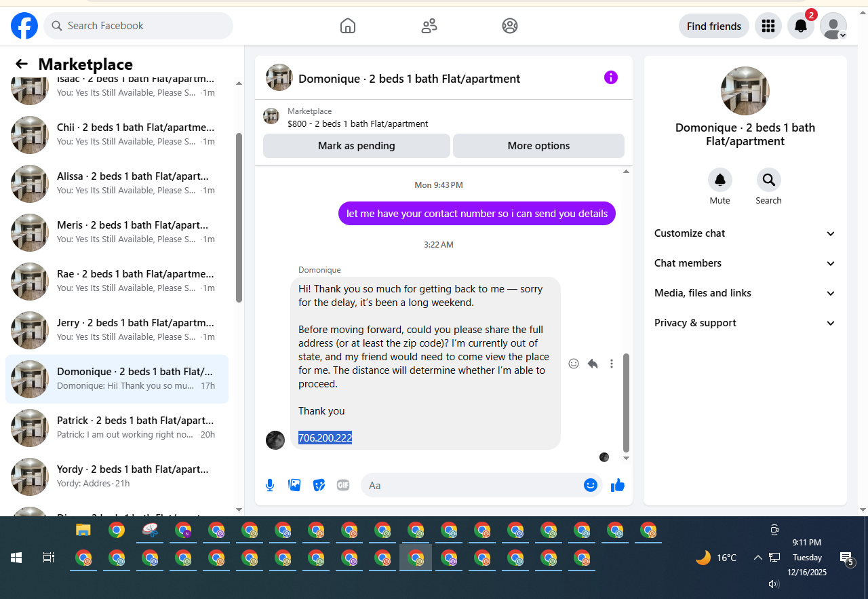Focus the Search Facebook field
Viewport: 868px width, 599px height.
138,26
